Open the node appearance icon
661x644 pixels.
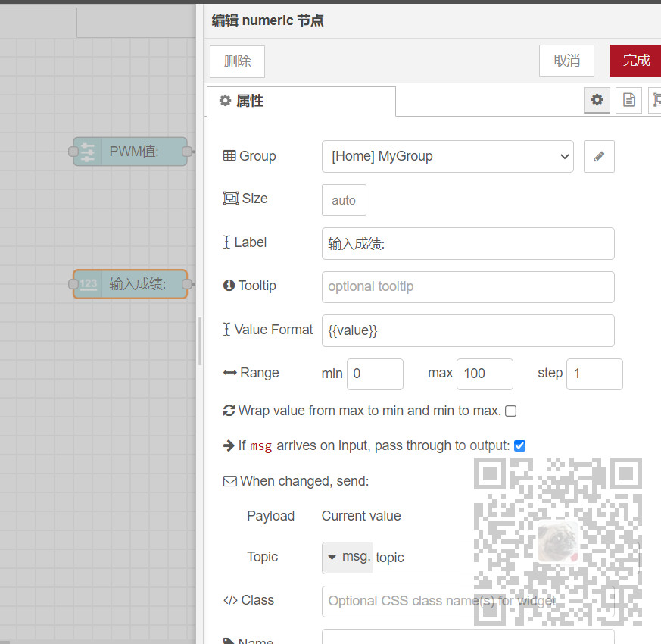656,100
